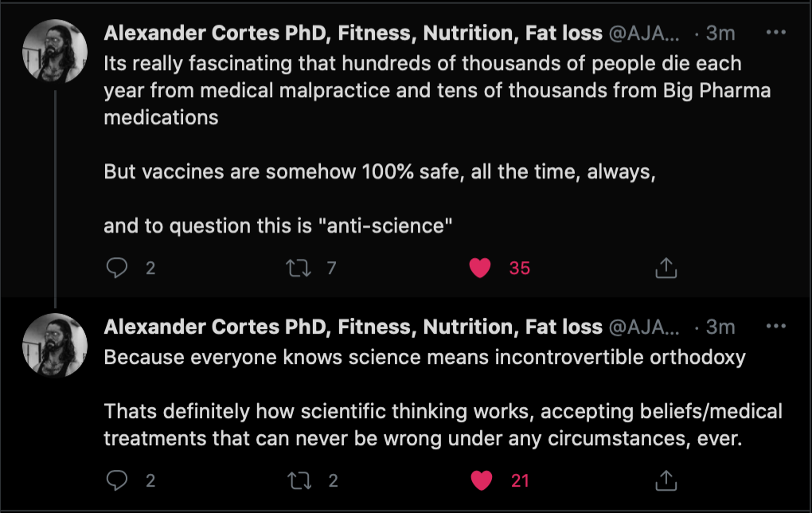Screen dimensions: 812x513
Task: Open the first tweet's 3m timestamp
Action: click(720, 33)
